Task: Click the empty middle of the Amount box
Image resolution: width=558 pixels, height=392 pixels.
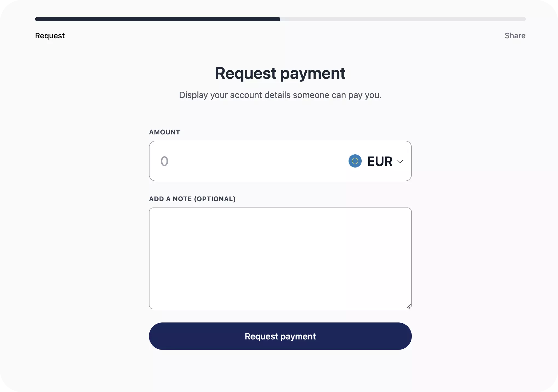Action: click(x=255, y=161)
